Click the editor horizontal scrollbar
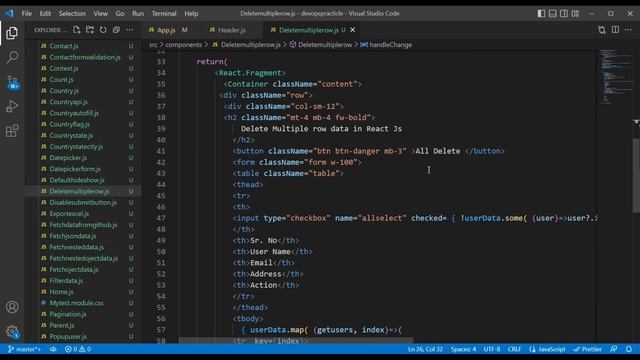 click(296, 340)
